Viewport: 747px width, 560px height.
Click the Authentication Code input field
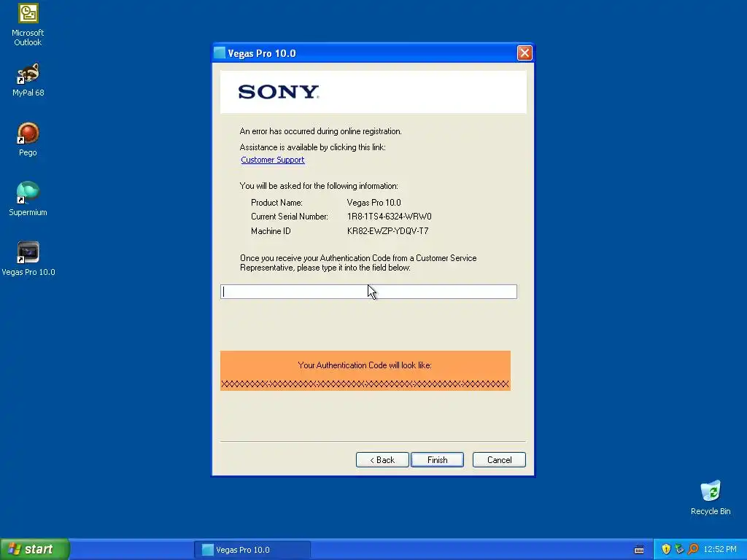pos(368,292)
